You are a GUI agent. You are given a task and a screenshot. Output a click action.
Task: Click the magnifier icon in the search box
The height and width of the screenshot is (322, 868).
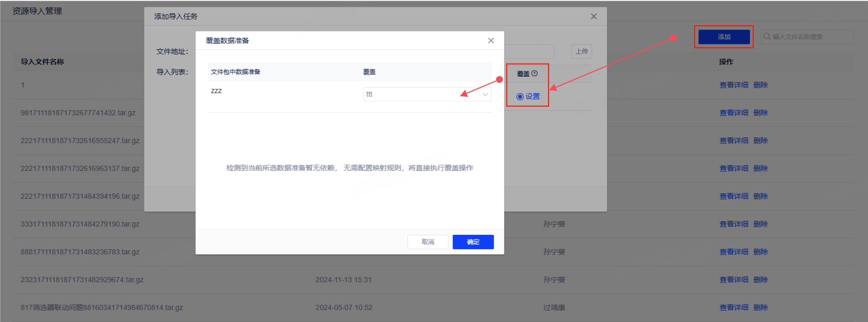click(767, 37)
